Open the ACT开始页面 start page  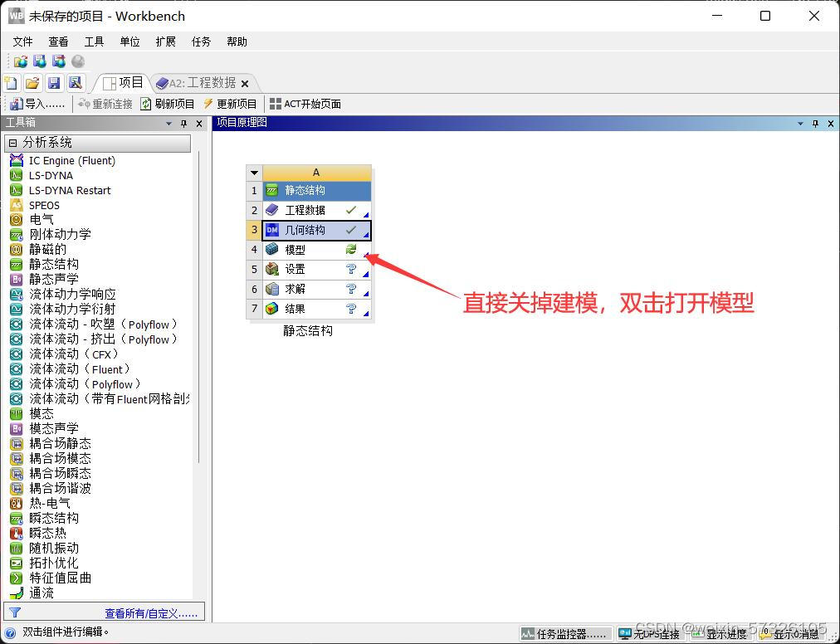(305, 104)
